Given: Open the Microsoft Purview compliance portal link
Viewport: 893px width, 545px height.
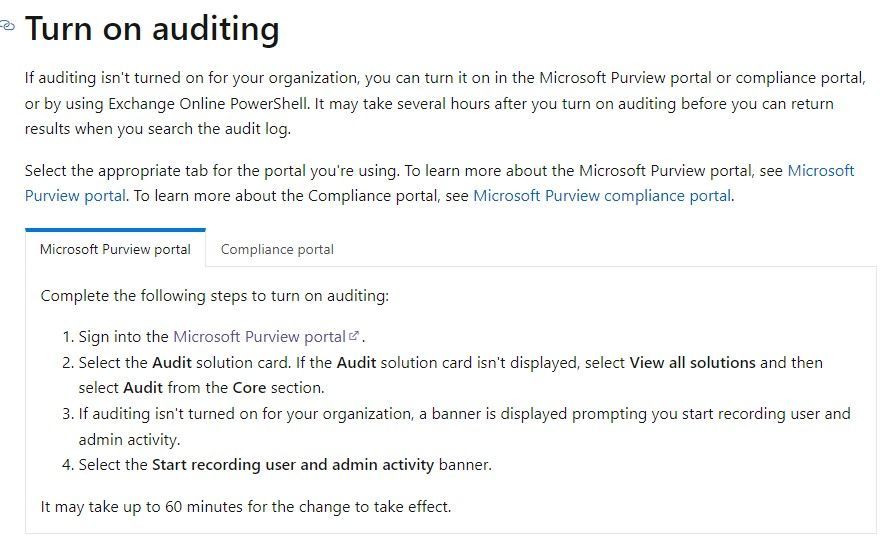Looking at the screenshot, I should [x=602, y=195].
